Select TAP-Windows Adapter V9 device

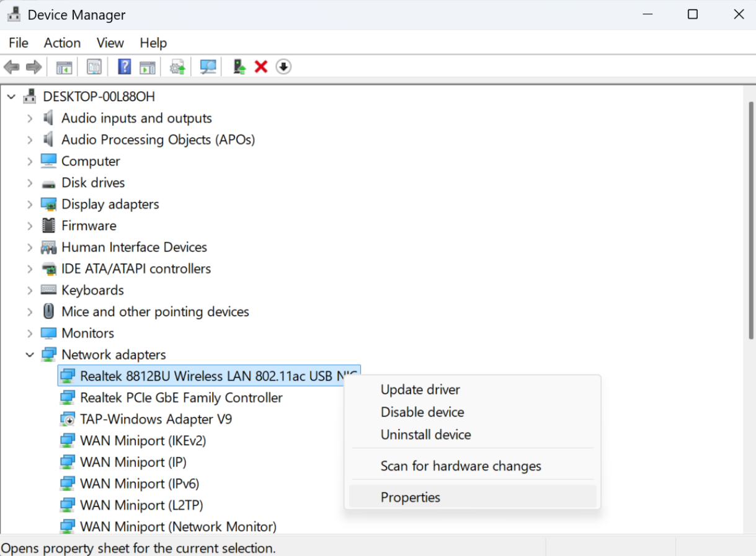[156, 420]
